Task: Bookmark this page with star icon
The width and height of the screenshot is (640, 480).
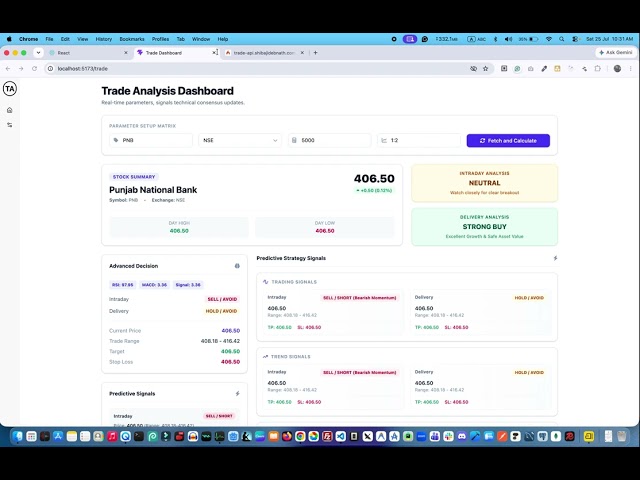Action: (485, 69)
